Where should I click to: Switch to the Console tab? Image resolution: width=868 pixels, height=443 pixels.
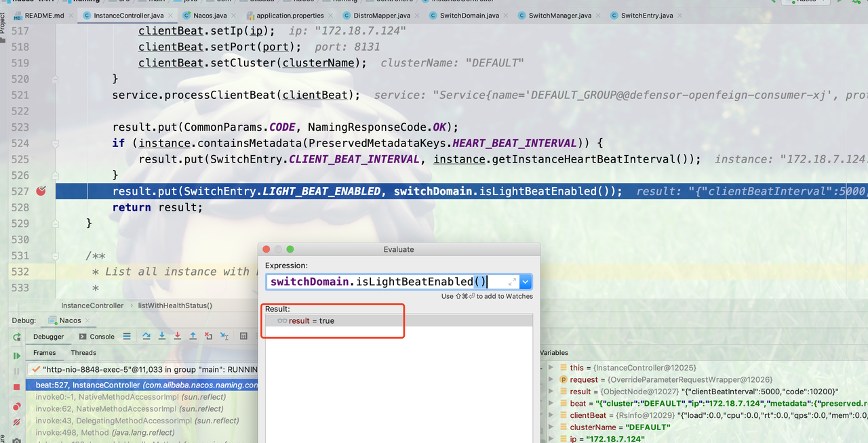[x=96, y=337]
